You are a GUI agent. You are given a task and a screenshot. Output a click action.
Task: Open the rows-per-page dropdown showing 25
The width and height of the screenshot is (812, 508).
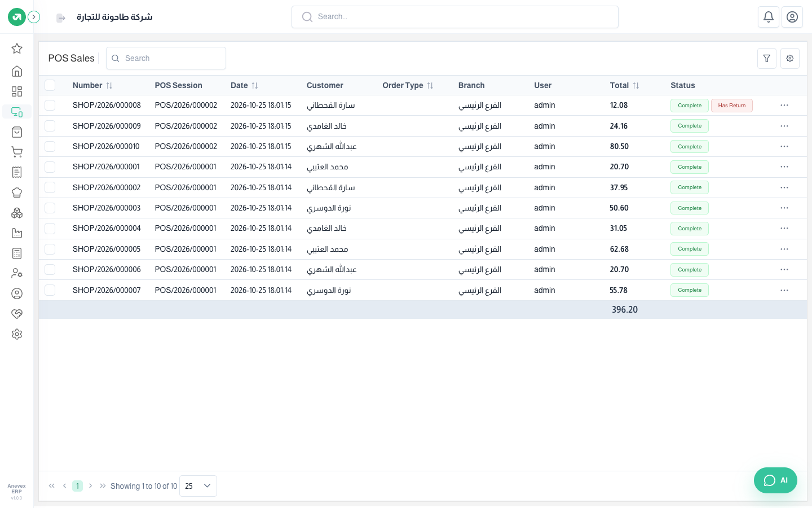tap(198, 486)
